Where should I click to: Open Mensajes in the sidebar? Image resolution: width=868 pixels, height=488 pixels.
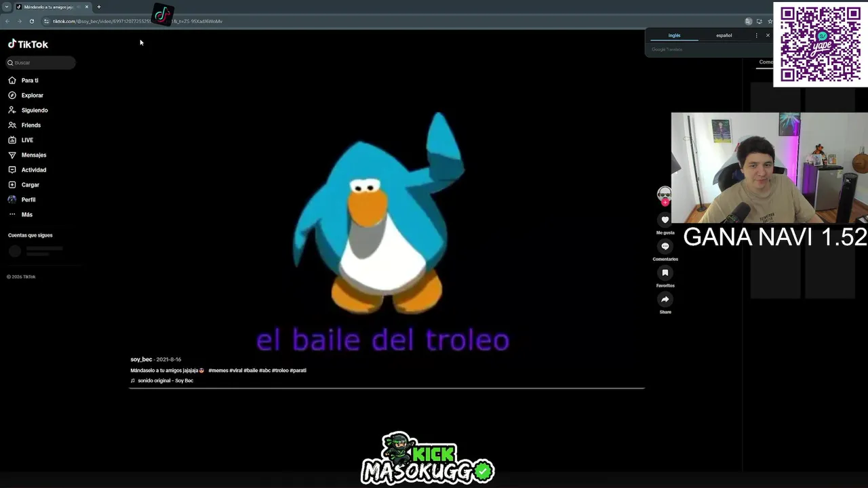(34, 155)
